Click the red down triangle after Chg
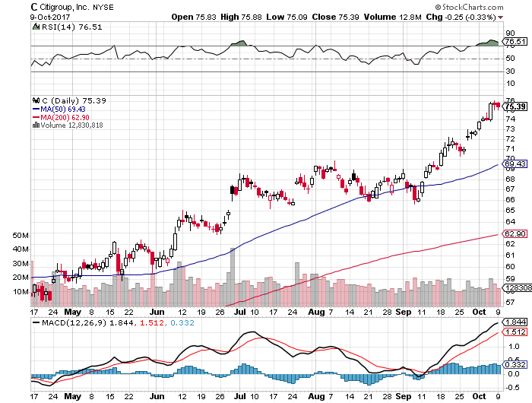Viewport: 532px width, 403px height. click(x=500, y=17)
